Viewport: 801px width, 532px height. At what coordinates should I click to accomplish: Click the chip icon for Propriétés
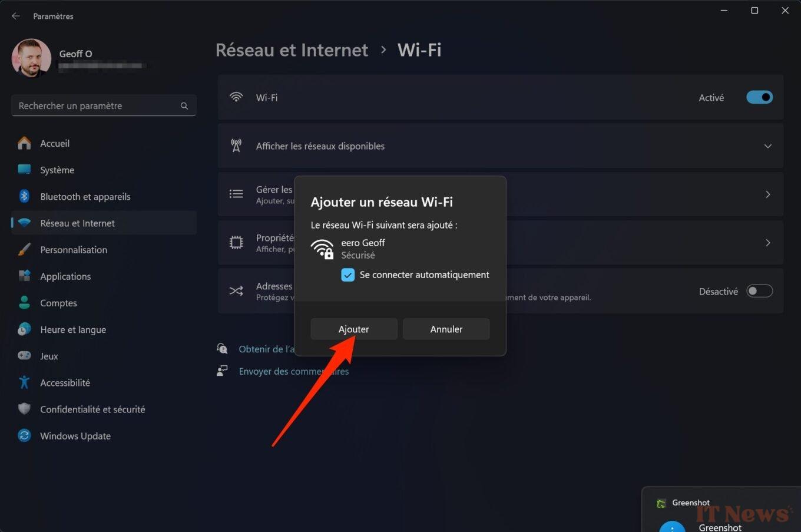(x=236, y=242)
